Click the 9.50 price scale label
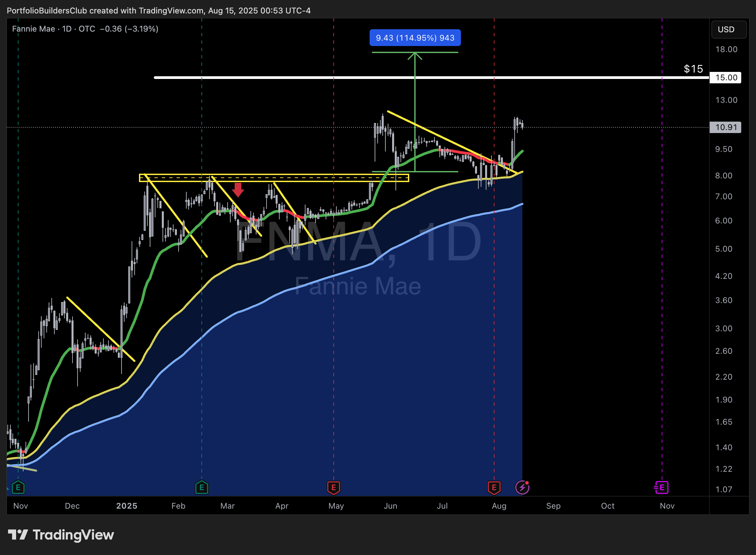 click(724, 149)
